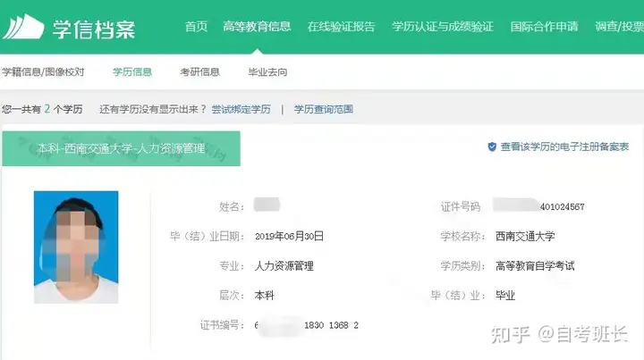Click the pixelated ID photo thumbnail

76,247
